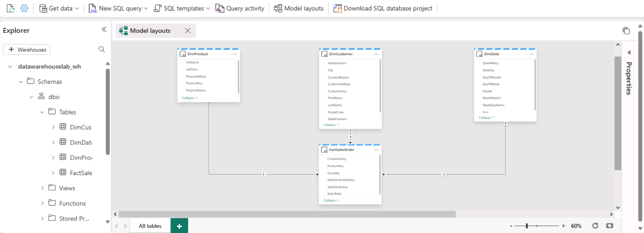
Task: Expand the DimPro table node
Action: coord(53,157)
